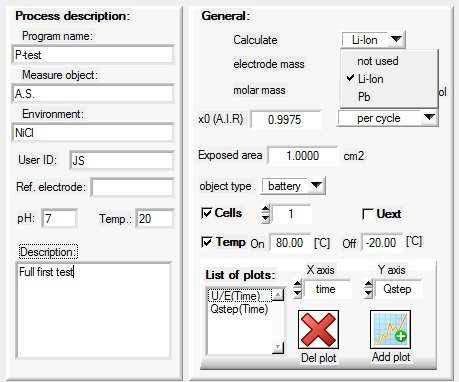Toggle the Cells checkbox
The height and width of the screenshot is (382, 459).
point(206,213)
